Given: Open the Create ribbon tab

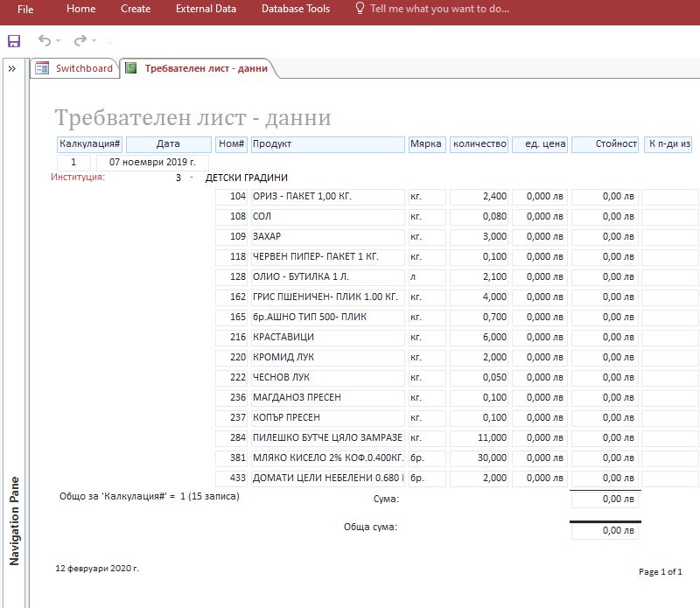Looking at the screenshot, I should tap(136, 9).
